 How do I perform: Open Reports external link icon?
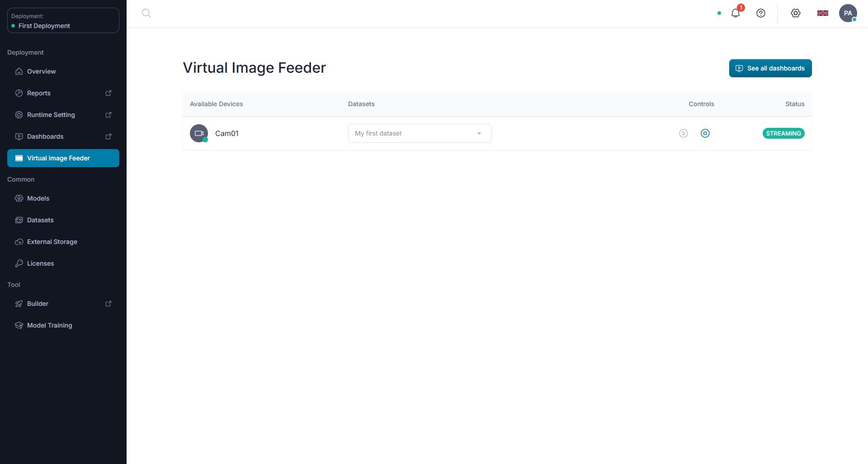(x=108, y=93)
